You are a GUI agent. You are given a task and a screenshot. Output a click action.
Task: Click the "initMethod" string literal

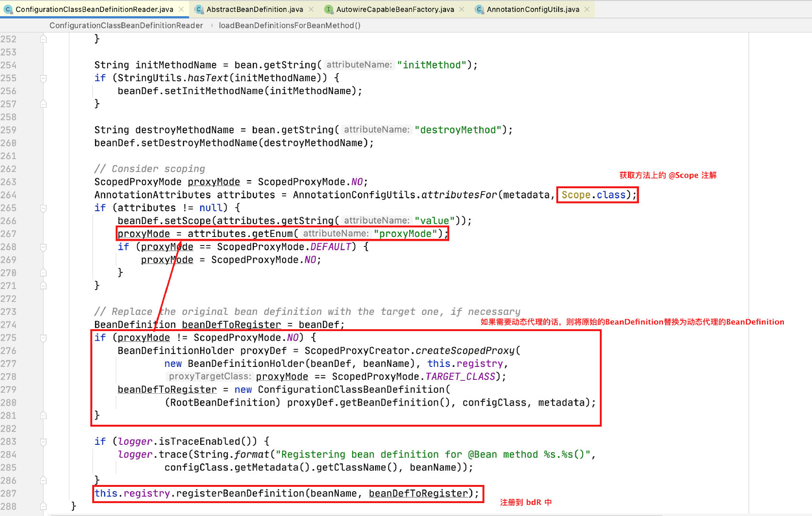click(x=432, y=65)
